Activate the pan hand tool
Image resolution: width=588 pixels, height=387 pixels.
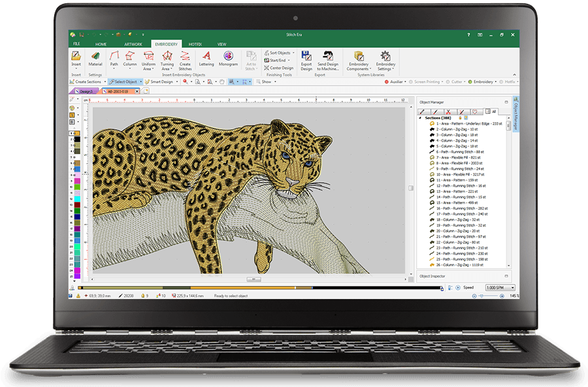coord(223,82)
